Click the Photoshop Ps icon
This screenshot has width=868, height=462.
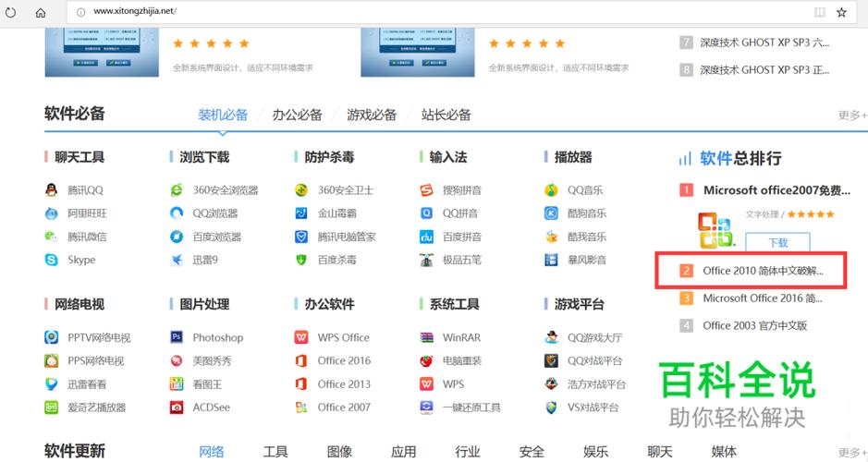176,337
